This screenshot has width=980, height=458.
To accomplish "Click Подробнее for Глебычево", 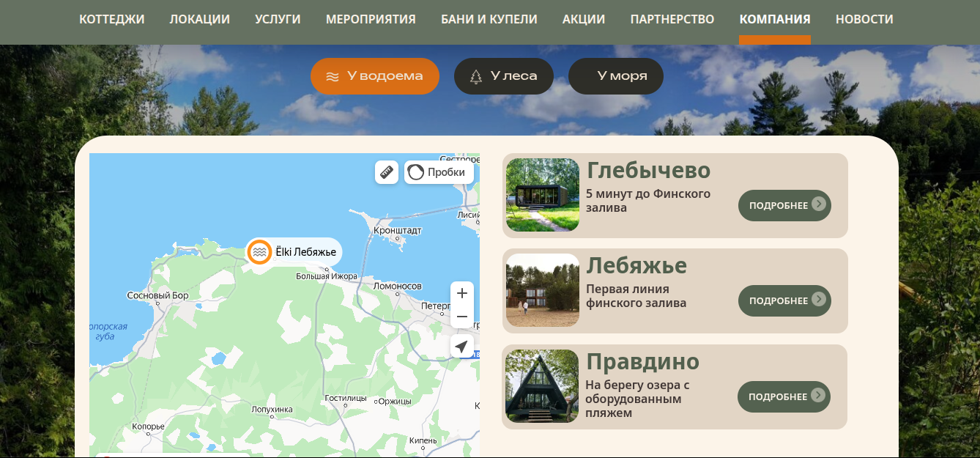I will click(784, 205).
